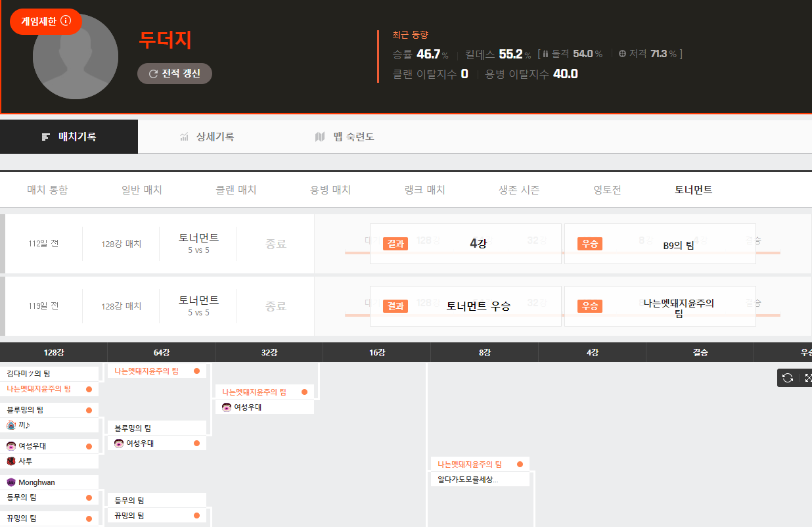This screenshot has width=812, height=527.
Task: Click 나는멧돼지윤주의 팀 in the 8강 column
Action: coord(470,464)
